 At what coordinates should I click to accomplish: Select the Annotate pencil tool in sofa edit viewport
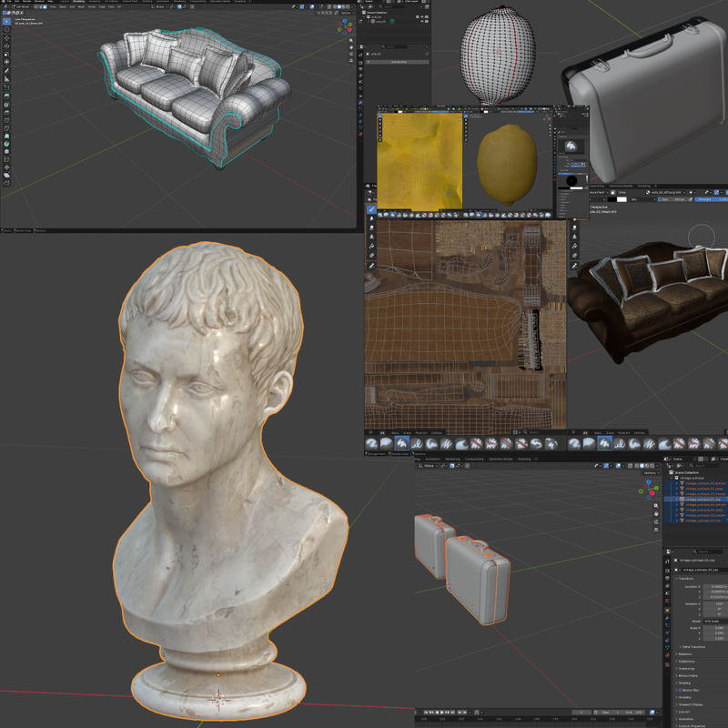(6, 71)
